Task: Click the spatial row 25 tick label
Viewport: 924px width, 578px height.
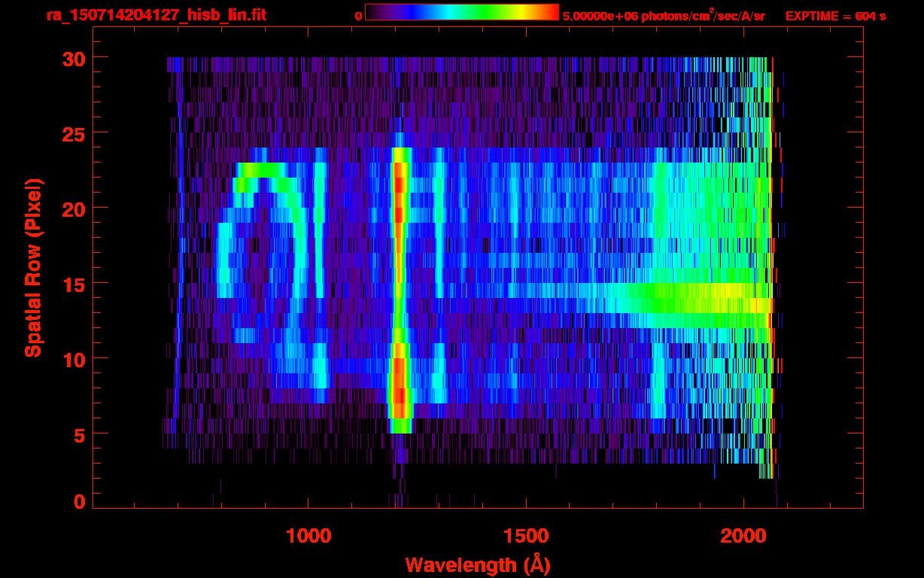Action: [74, 133]
